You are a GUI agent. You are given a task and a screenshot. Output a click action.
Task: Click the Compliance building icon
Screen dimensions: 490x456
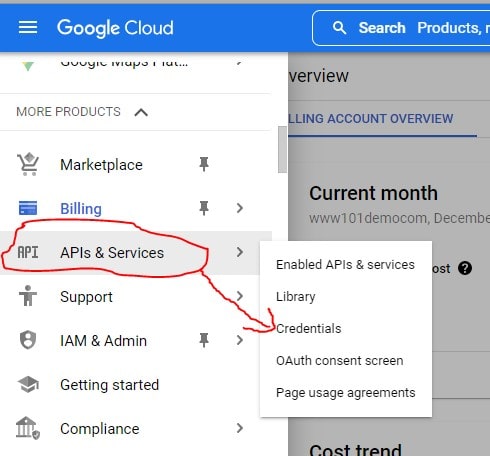(28, 428)
